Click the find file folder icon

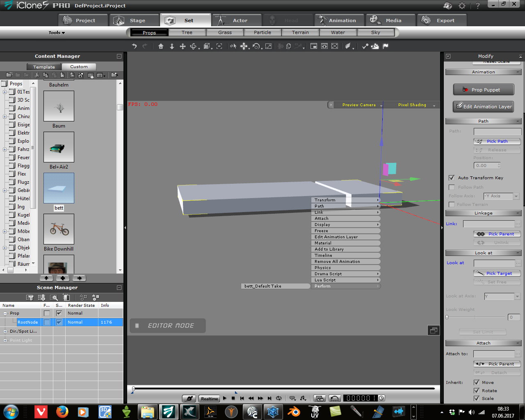pos(114,75)
